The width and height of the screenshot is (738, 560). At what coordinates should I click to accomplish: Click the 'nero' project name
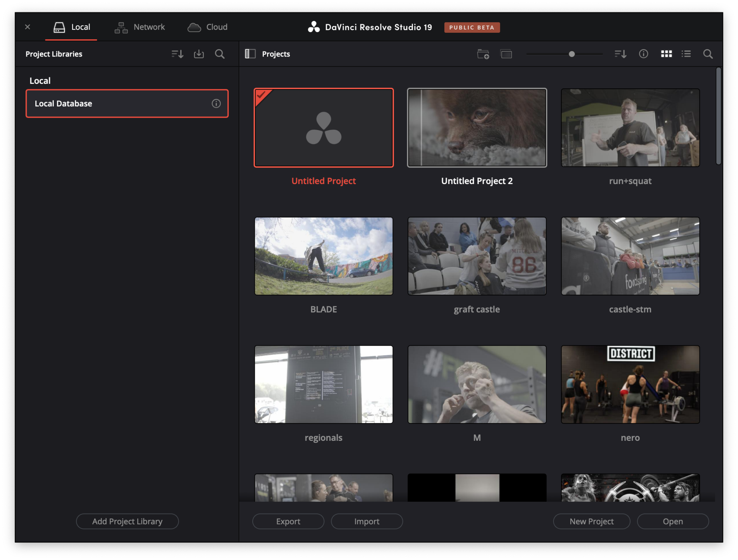tap(630, 438)
